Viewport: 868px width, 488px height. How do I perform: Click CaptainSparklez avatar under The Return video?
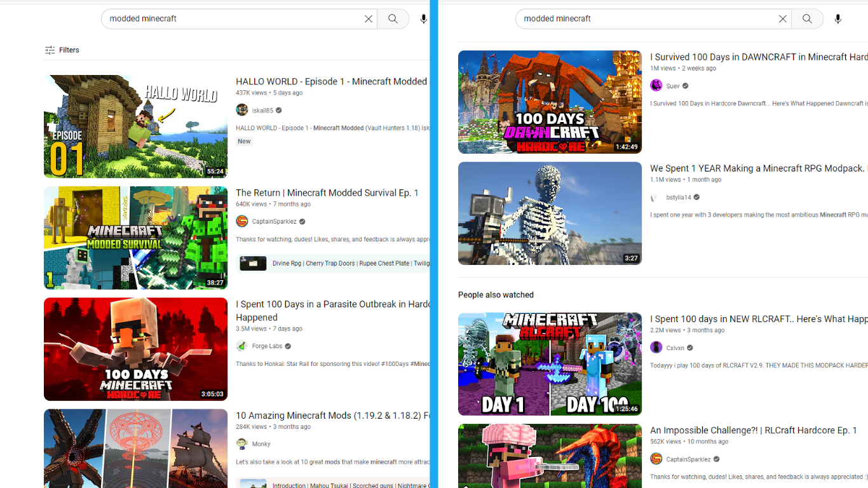tap(241, 221)
